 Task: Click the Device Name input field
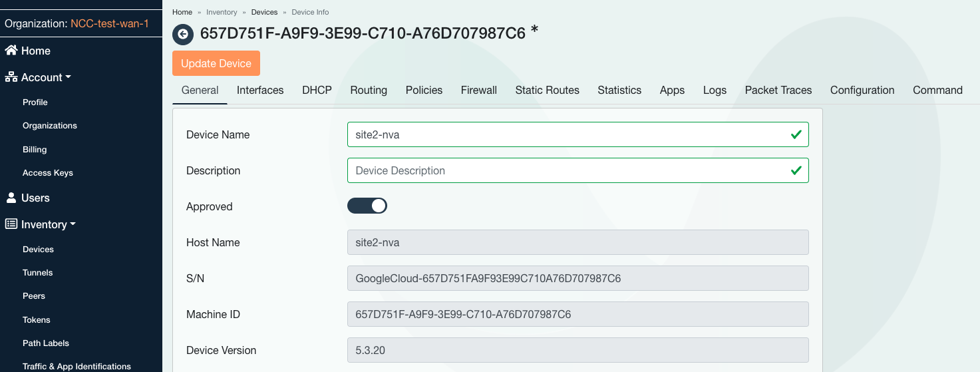coord(566,134)
